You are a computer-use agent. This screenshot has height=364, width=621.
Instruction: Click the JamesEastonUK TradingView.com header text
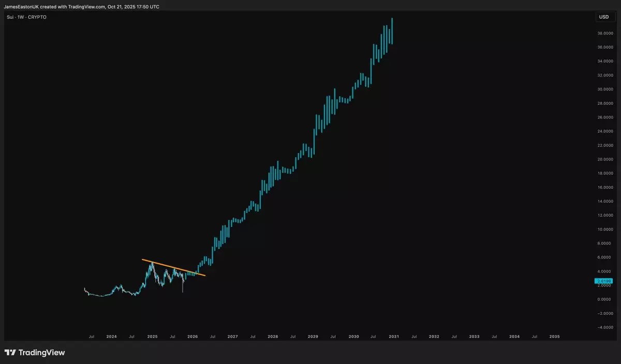(x=82, y=7)
